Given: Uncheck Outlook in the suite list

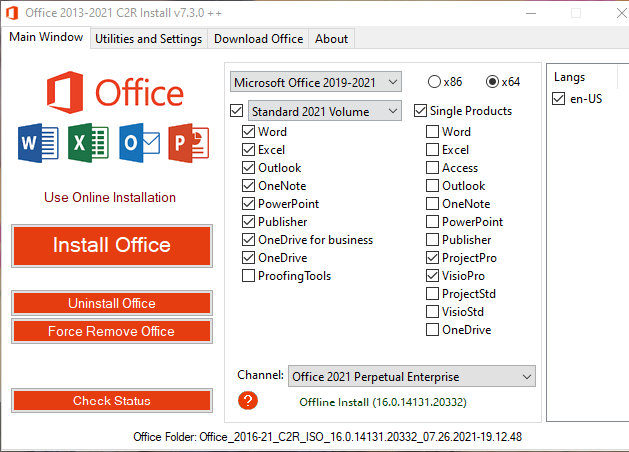Looking at the screenshot, I should click(x=248, y=168).
